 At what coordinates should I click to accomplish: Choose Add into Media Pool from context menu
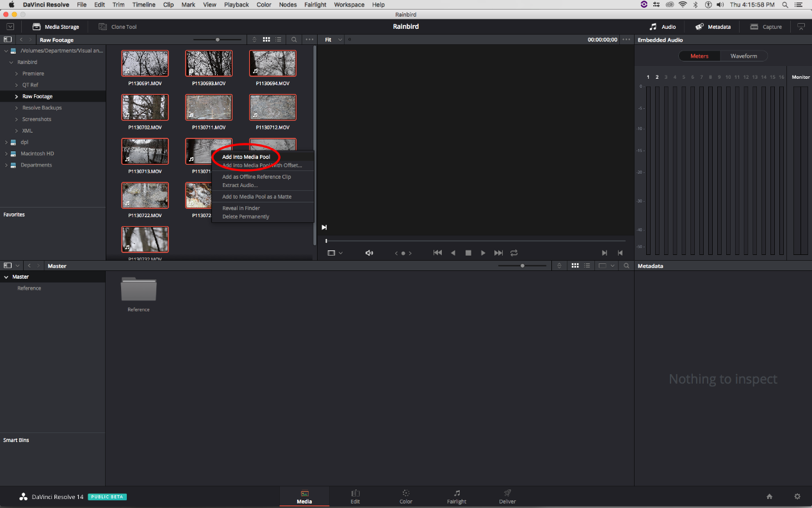[x=246, y=156]
